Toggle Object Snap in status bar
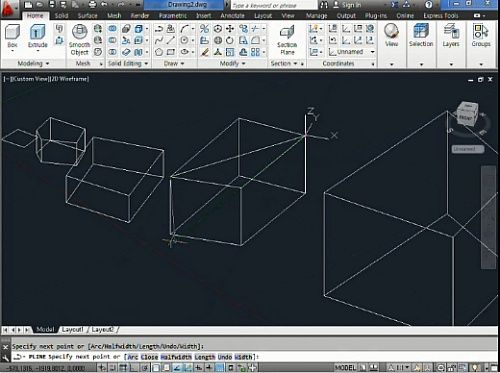This screenshot has width=500, height=373. (x=156, y=368)
